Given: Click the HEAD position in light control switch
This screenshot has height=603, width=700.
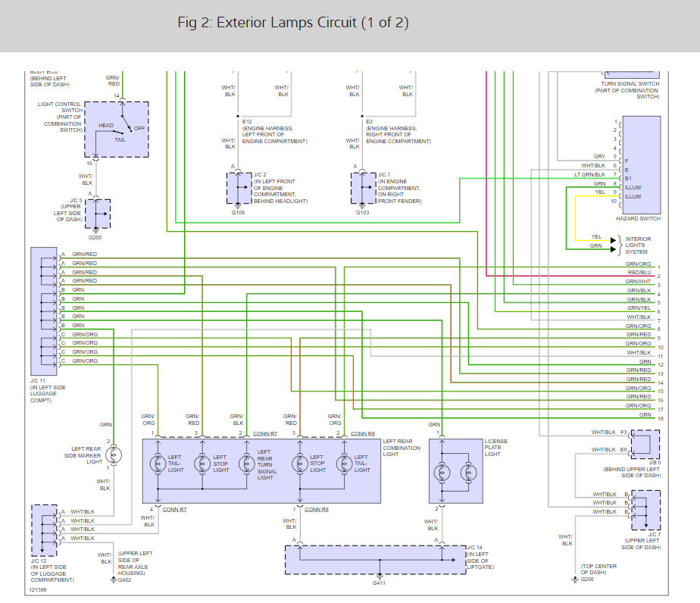Looking at the screenshot, I should click(x=106, y=126).
